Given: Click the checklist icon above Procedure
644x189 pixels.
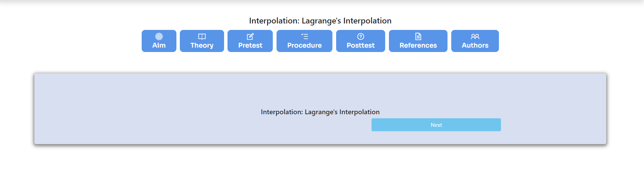Looking at the screenshot, I should coord(304,36).
